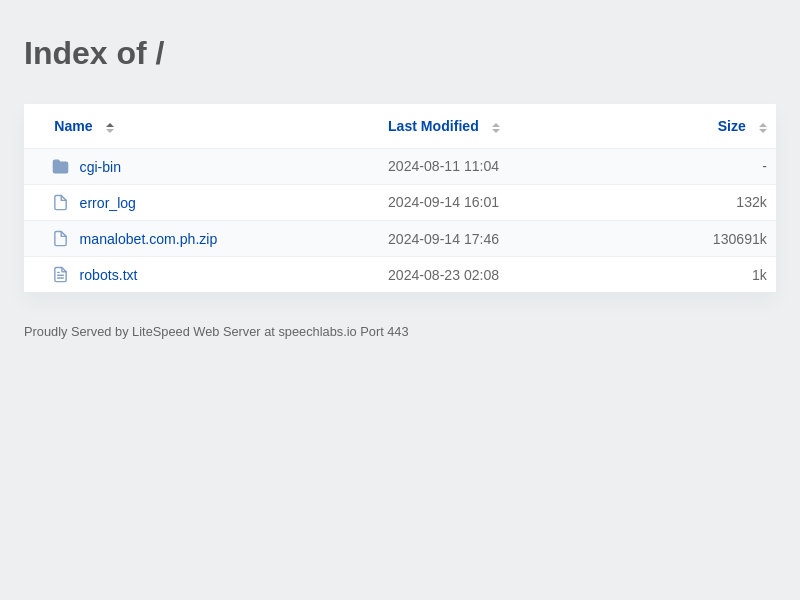Image resolution: width=800 pixels, height=600 pixels.
Task: Click the robots.txt text file icon
Action: (60, 275)
